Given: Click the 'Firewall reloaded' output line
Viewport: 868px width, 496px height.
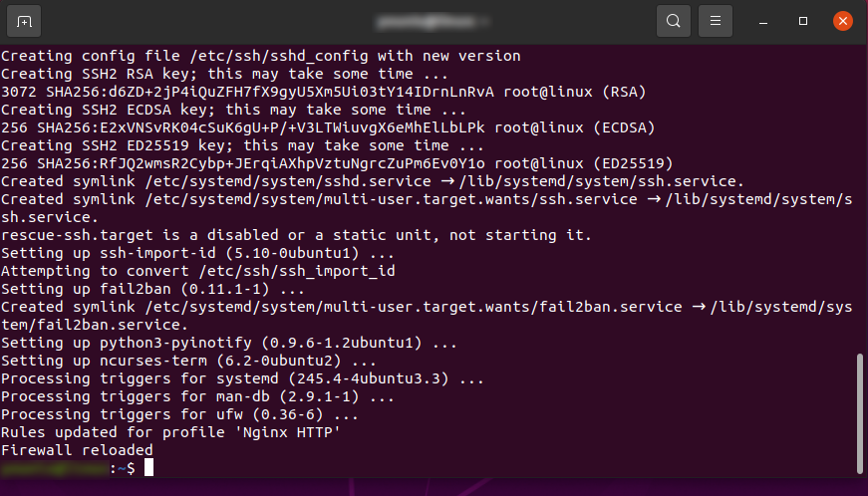Looking at the screenshot, I should tap(77, 450).
